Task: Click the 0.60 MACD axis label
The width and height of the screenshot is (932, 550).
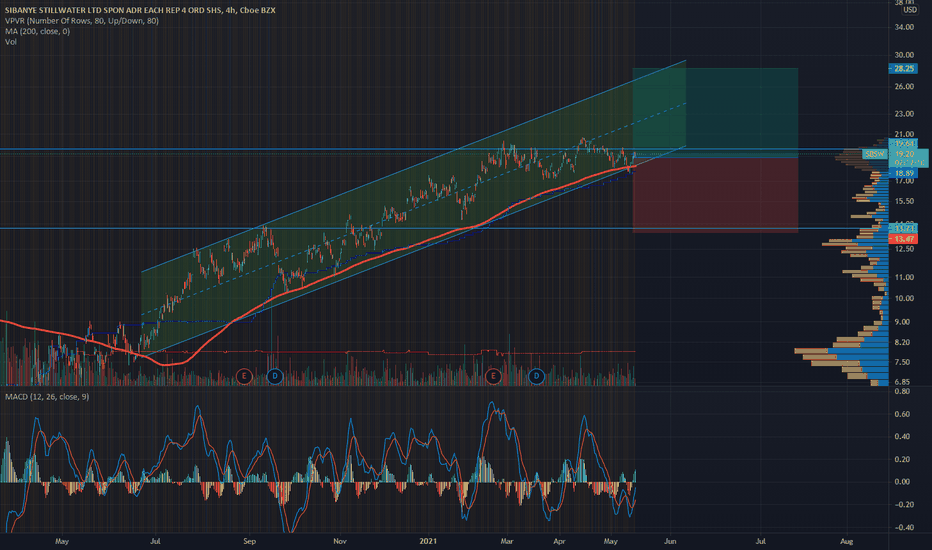Action: tap(902, 414)
